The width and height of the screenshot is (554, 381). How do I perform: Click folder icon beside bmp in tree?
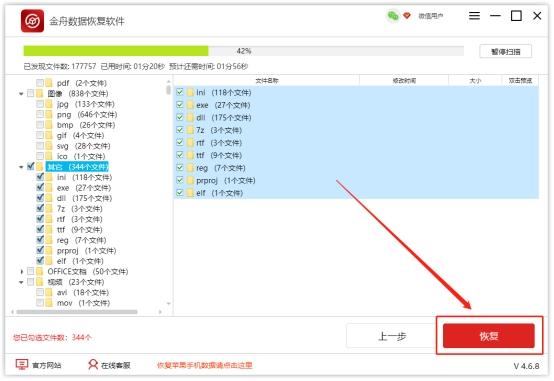49,125
